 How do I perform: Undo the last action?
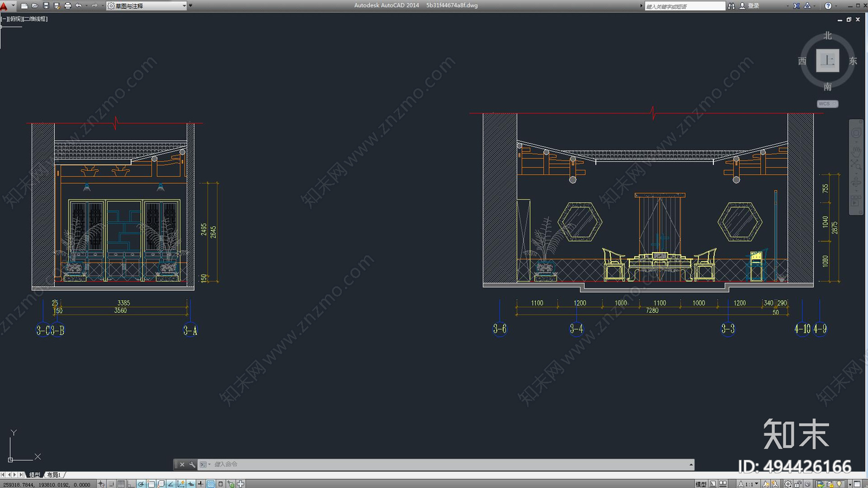[79, 6]
